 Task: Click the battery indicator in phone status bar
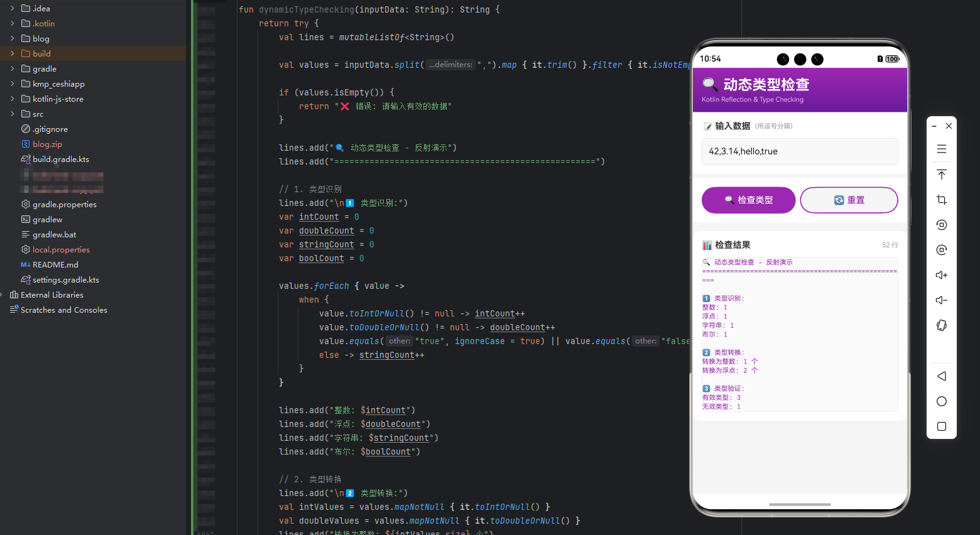tap(892, 59)
